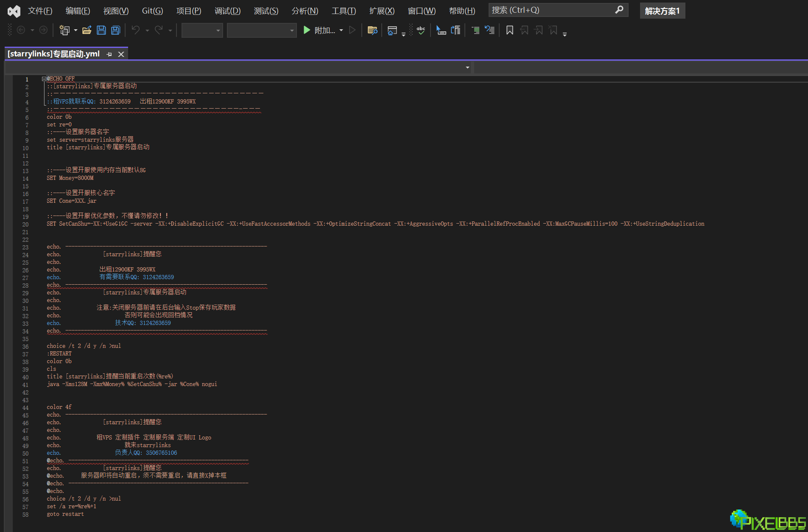Click line number 20 in the gutter
Image resolution: width=808 pixels, height=532 pixels.
(x=25, y=225)
